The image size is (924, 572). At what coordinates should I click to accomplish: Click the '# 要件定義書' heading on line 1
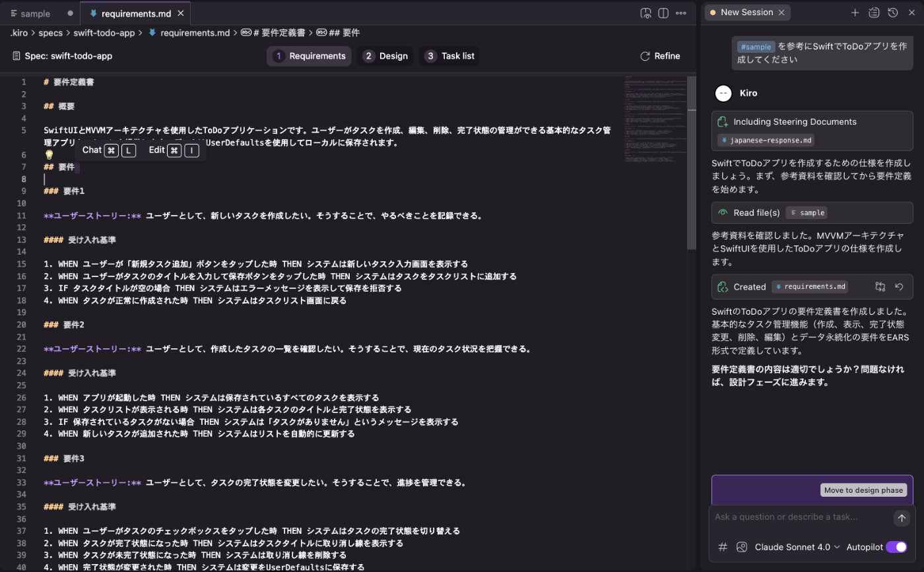pyautogui.click(x=69, y=82)
